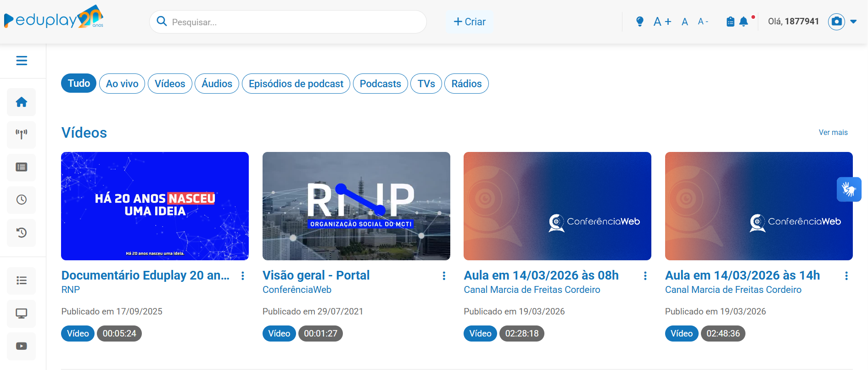Open the VLibras sign language widget
This screenshot has height=370, width=868.
pyautogui.click(x=849, y=189)
